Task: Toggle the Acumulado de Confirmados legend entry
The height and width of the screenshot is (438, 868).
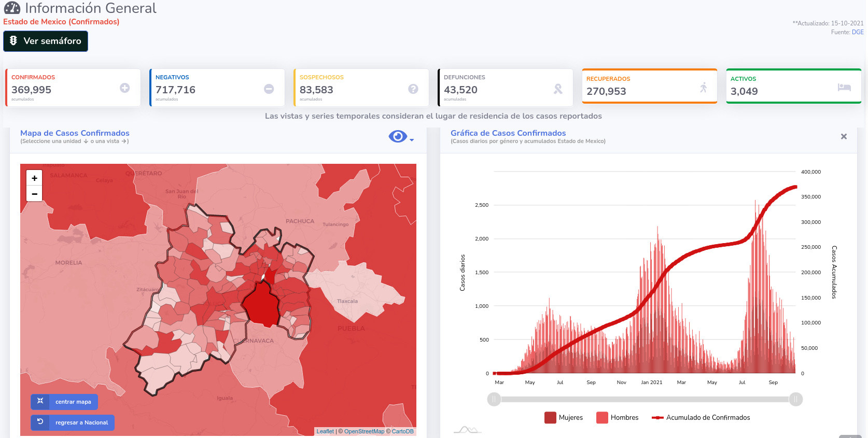Action: click(701, 418)
